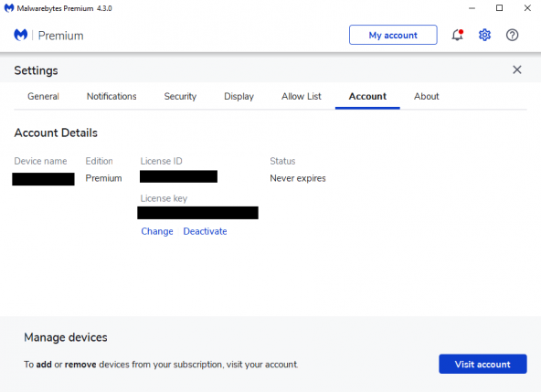This screenshot has width=541, height=392.
Task: Click the Visit account button
Action: click(483, 364)
